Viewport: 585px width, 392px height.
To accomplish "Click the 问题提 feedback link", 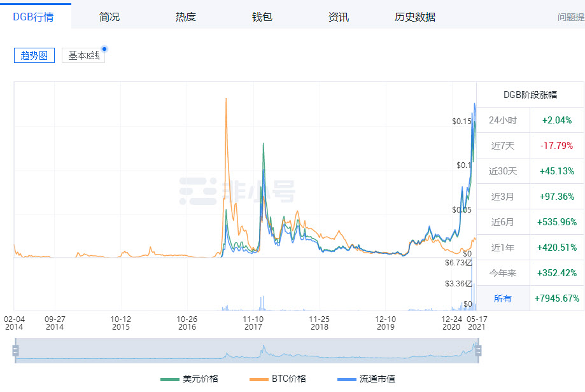I will click(x=571, y=17).
